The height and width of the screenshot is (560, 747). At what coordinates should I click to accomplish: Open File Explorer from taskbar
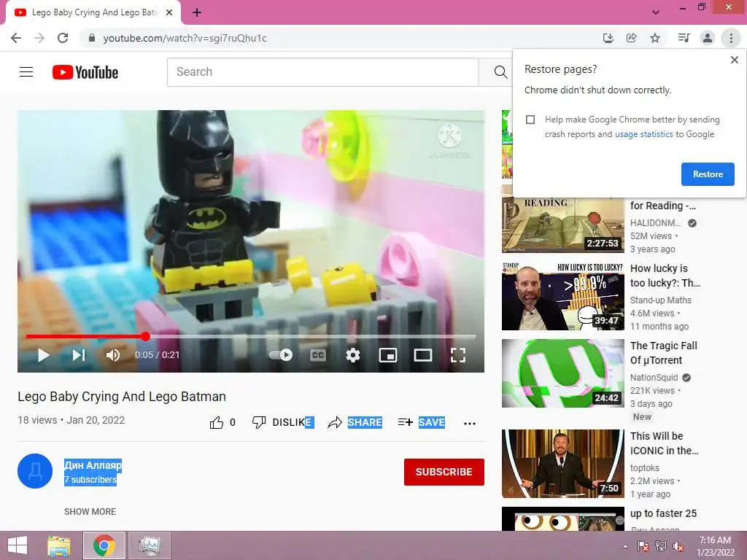(x=59, y=545)
